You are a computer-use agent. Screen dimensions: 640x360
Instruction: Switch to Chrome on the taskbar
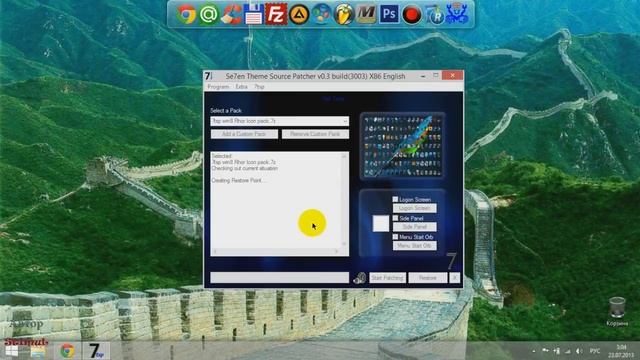pos(67,351)
